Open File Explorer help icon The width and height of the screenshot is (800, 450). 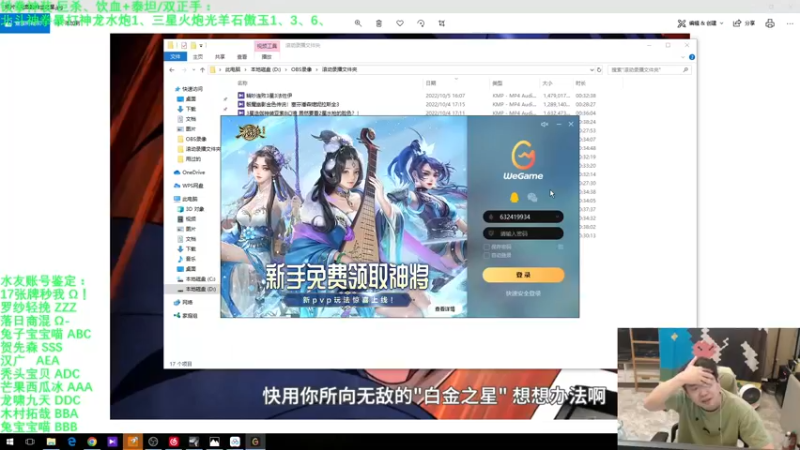click(x=692, y=57)
